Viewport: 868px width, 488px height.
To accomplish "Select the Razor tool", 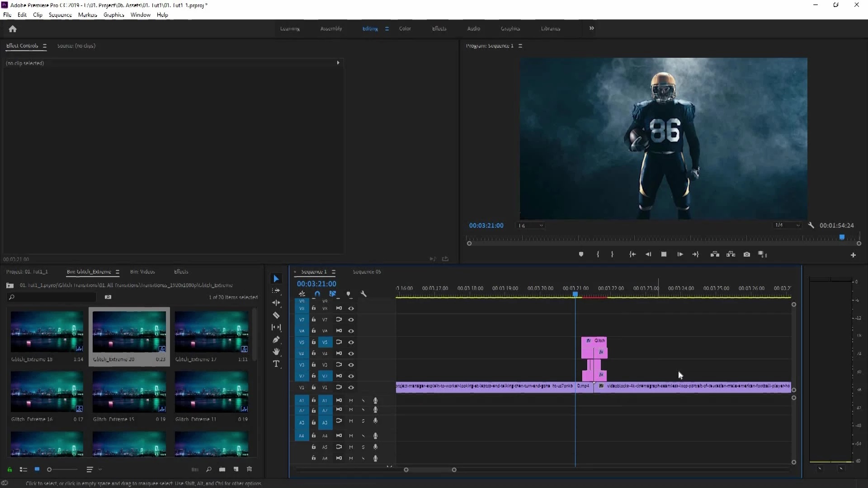I will pos(277,315).
